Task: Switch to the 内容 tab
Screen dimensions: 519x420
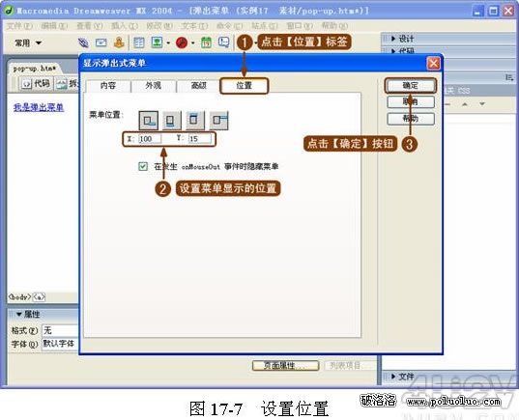Action: (108, 86)
